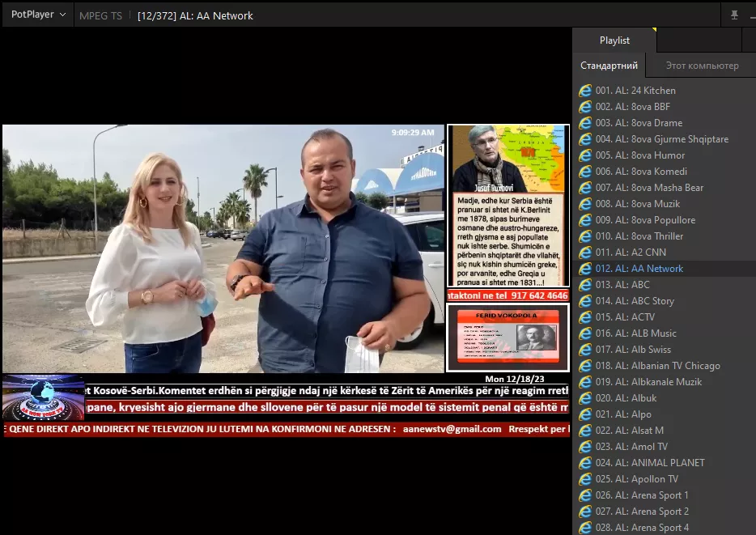The height and width of the screenshot is (535, 756).
Task: Click the icon beside 023. AL: Amol TV
Action: [x=585, y=447]
